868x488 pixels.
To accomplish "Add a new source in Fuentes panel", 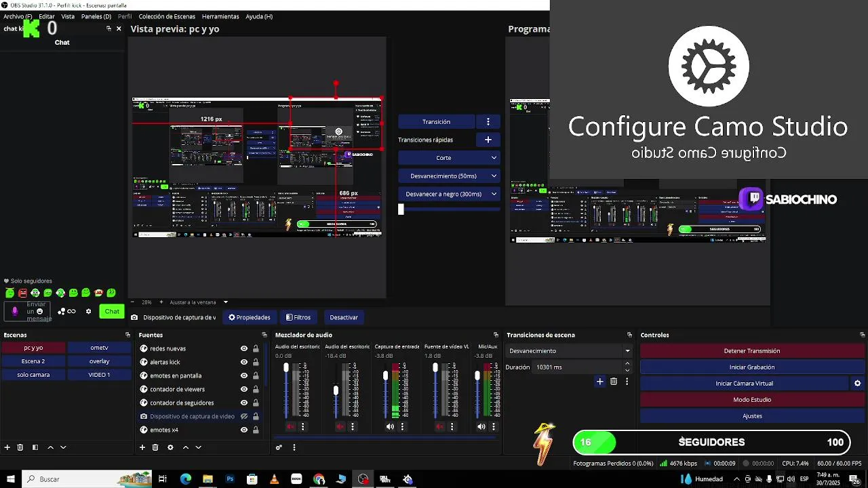I will (142, 447).
